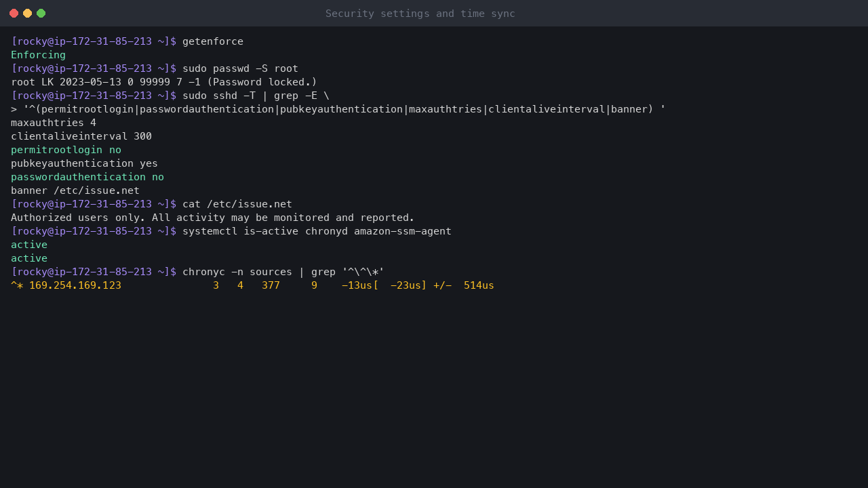This screenshot has width=868, height=488.
Task: Click the shell prompt before 'getenforce'
Action: click(94, 41)
